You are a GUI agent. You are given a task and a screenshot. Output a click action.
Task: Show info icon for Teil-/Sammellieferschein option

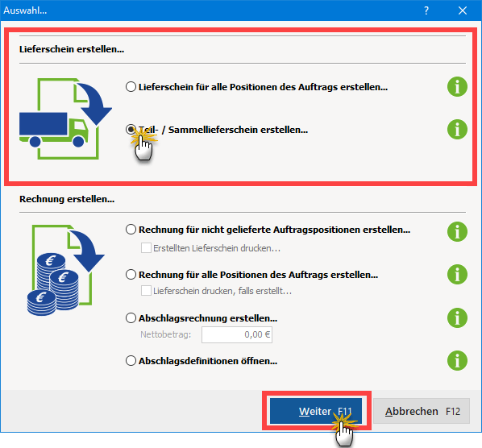point(457,130)
